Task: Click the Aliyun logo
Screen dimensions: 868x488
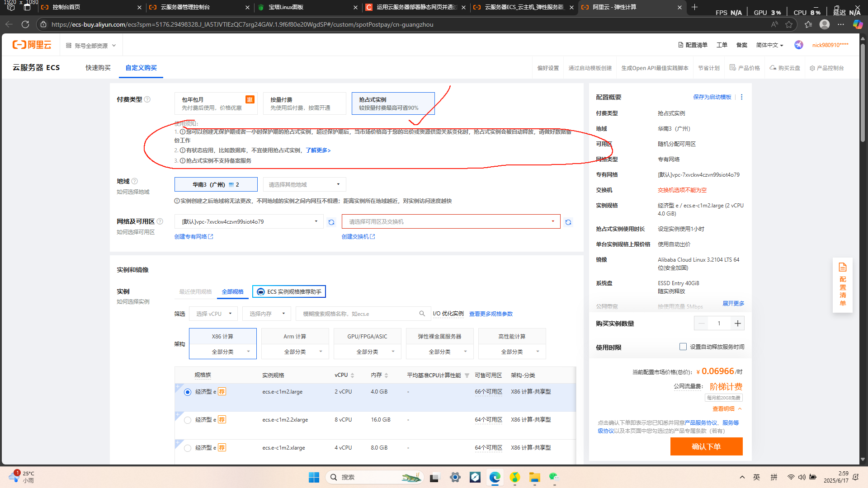Action: click(32, 45)
